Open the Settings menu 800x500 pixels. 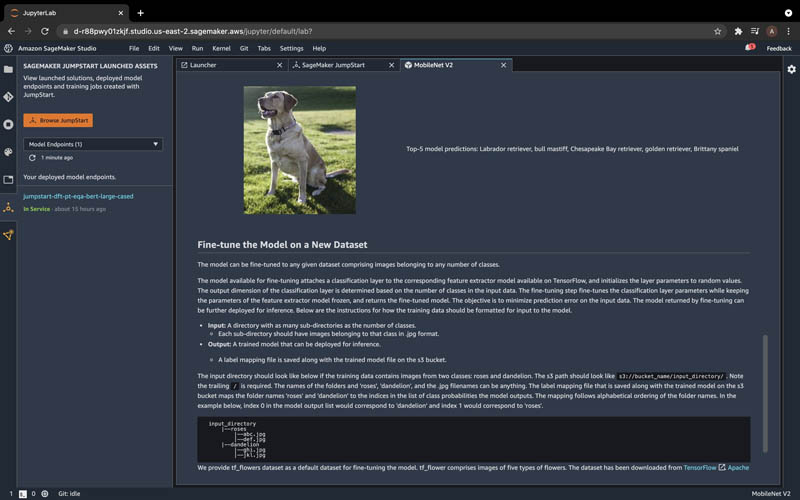[x=291, y=48]
